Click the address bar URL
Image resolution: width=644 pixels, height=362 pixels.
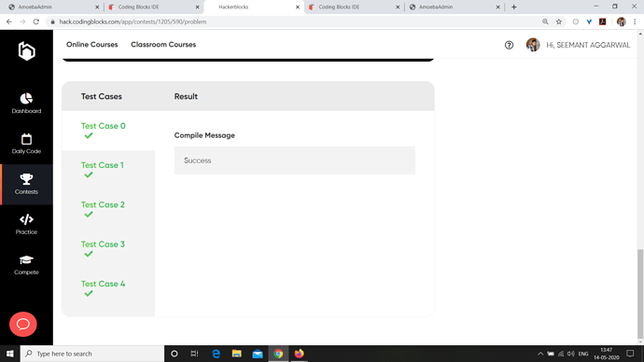pyautogui.click(x=133, y=21)
